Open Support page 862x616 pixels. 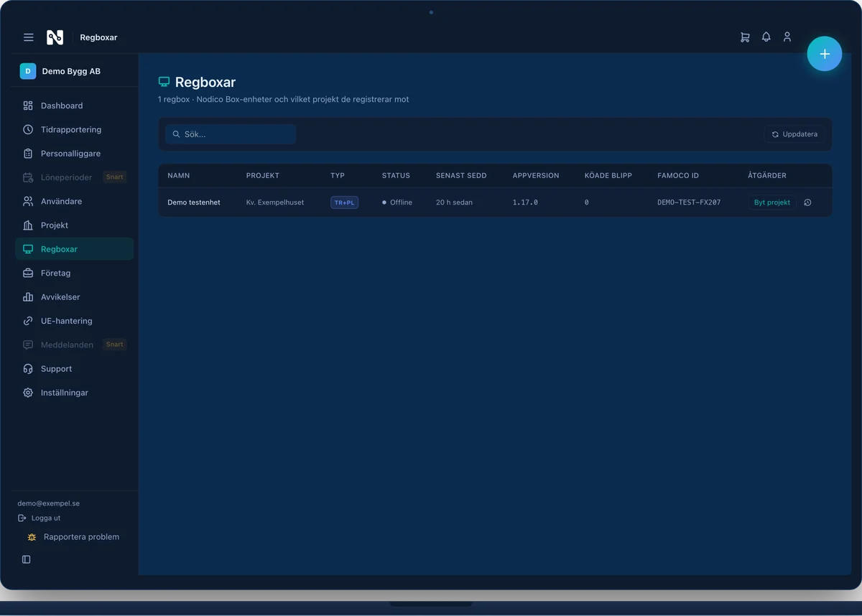[x=74, y=369]
